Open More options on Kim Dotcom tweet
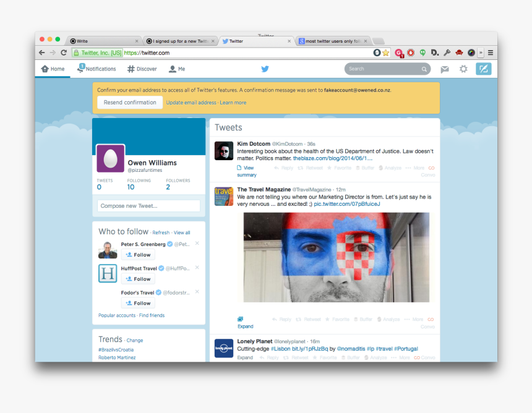Image resolution: width=532 pixels, height=413 pixels. pos(415,168)
